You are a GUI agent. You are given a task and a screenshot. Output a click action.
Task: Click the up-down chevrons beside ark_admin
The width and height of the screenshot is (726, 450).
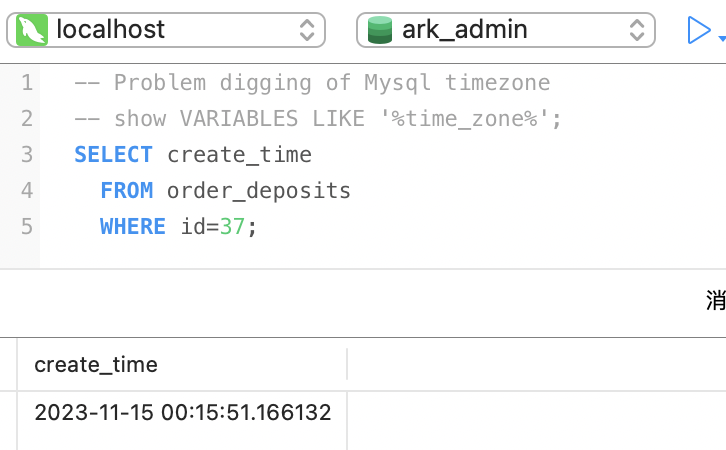pyautogui.click(x=636, y=30)
